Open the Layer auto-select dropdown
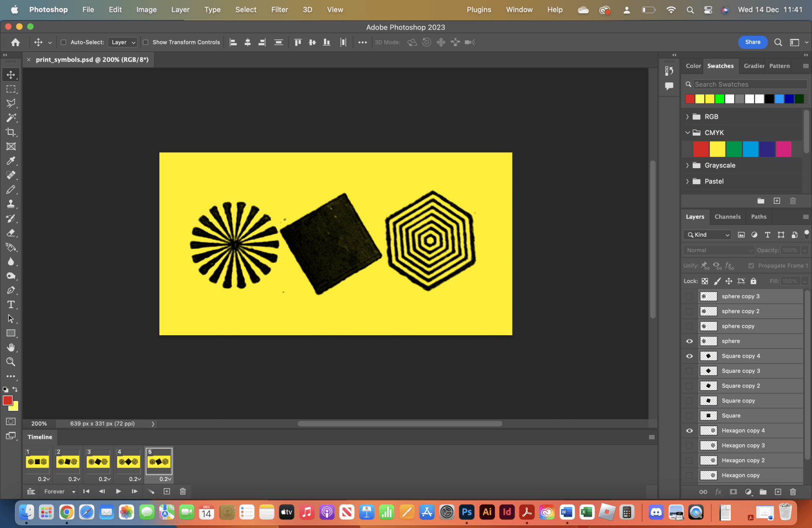The image size is (812, 528). tap(123, 42)
